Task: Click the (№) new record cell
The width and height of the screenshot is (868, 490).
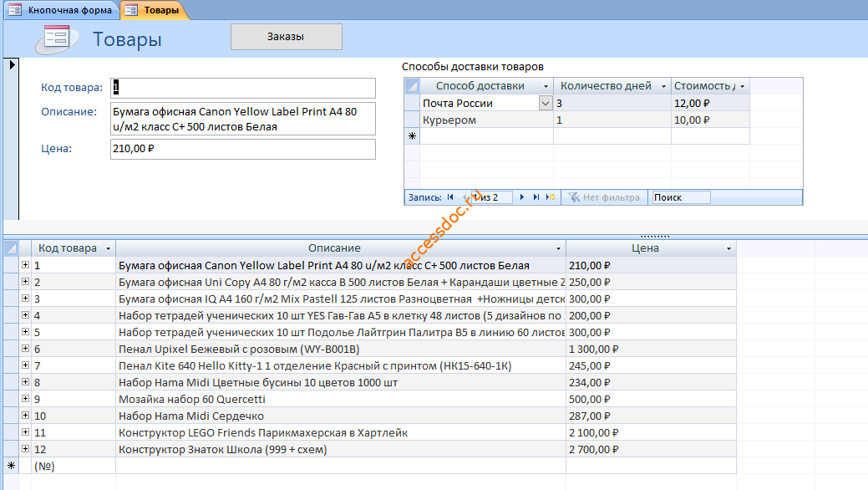Action: pos(73,466)
